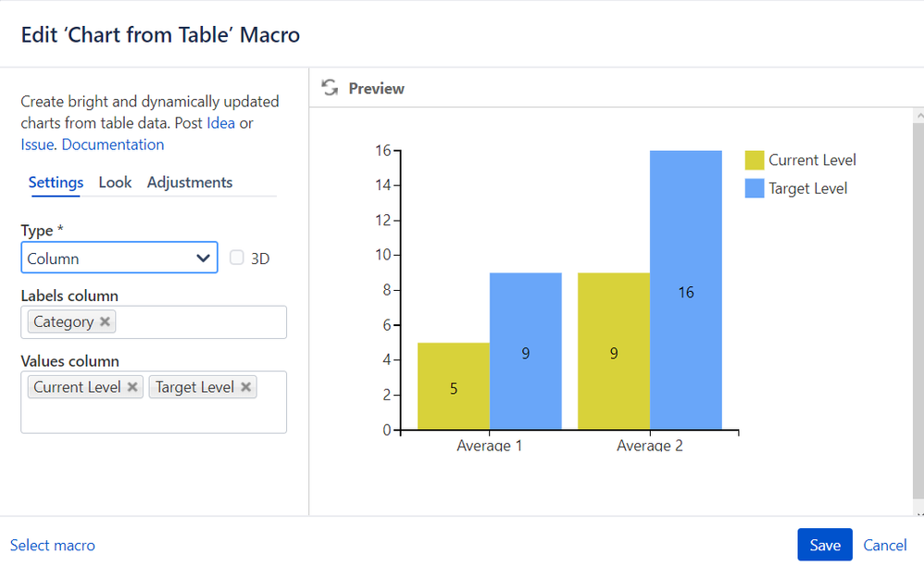Click the Cancel link
The height and width of the screenshot is (567, 924).
click(x=885, y=545)
